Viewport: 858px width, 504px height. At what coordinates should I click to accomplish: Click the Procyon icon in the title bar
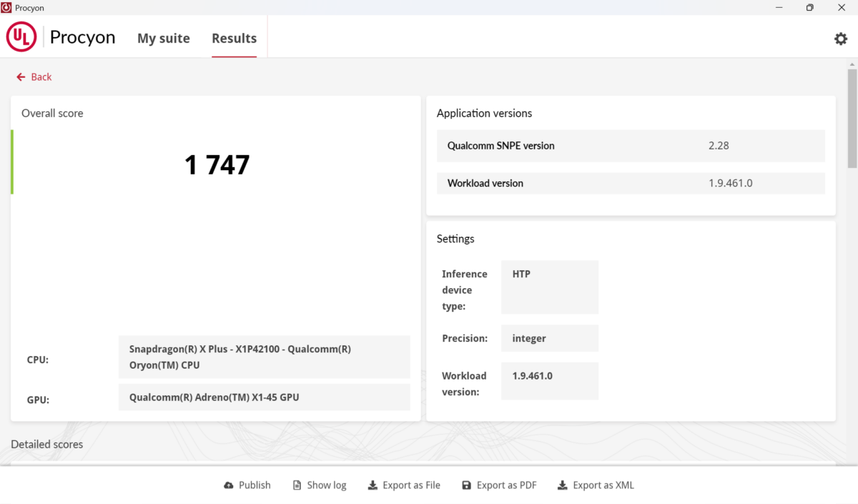click(6, 7)
